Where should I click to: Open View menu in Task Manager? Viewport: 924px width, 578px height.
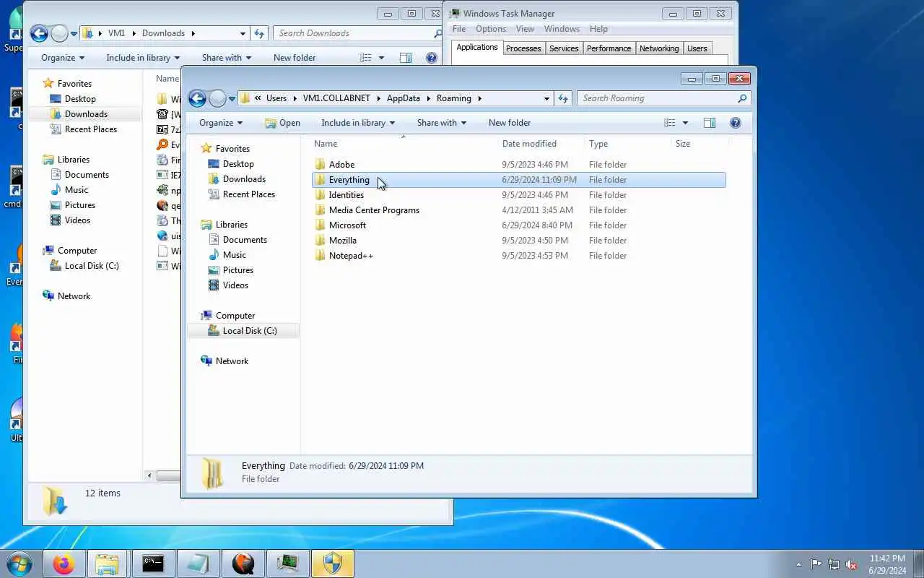point(525,29)
